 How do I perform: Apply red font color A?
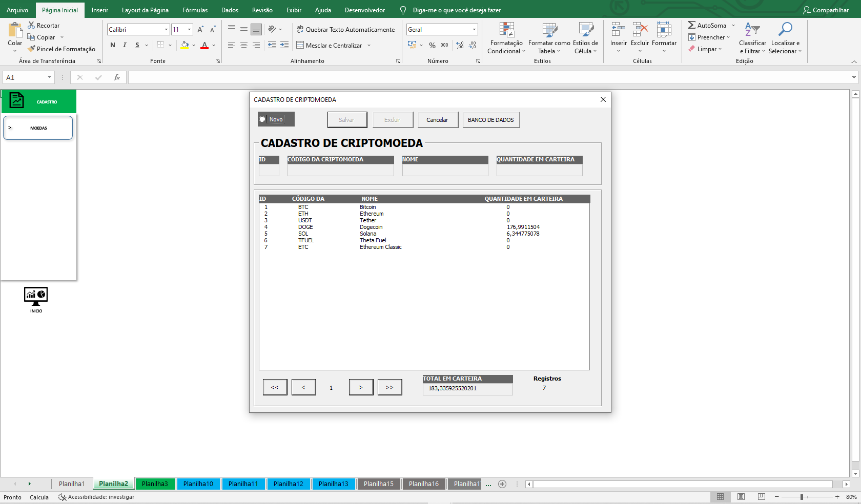pyautogui.click(x=204, y=45)
